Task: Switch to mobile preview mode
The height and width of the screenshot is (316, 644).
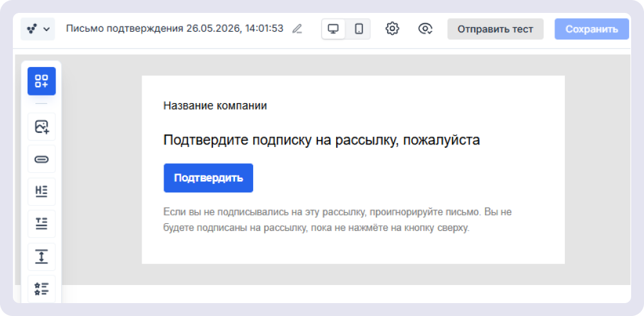Action: pyautogui.click(x=359, y=29)
